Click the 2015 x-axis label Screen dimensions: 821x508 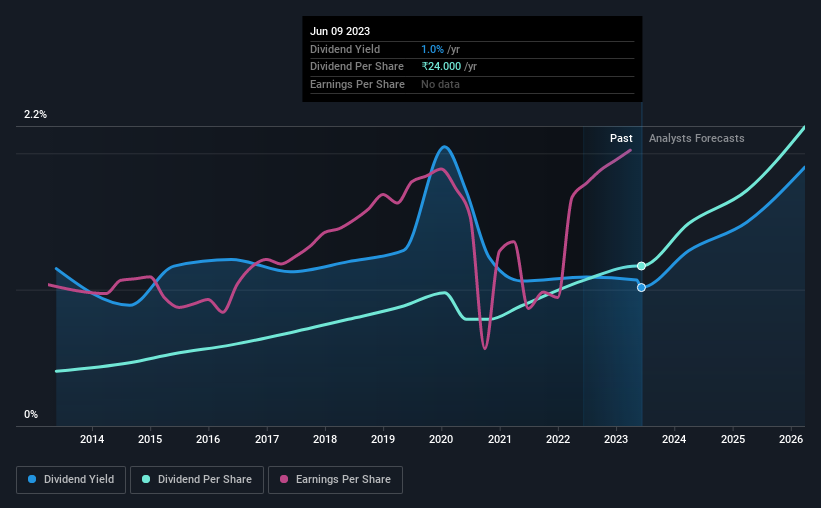pyautogui.click(x=150, y=439)
